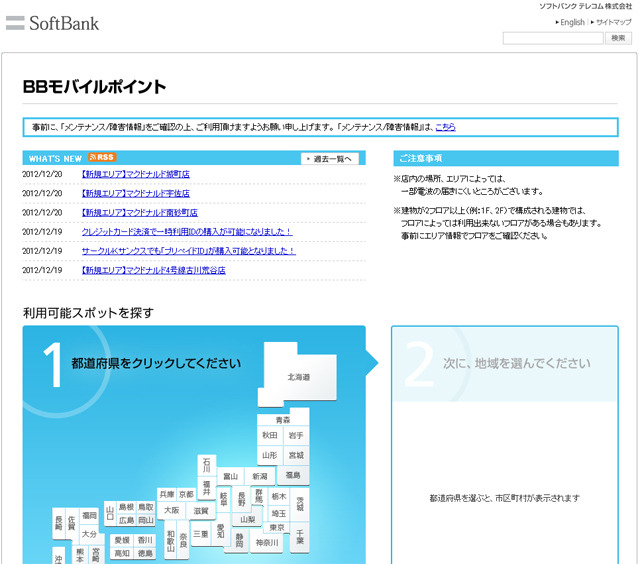Screen dimensions: 640x564
Task: Open the サークルKサンクス プリペイドID news link
Action: coord(189,251)
